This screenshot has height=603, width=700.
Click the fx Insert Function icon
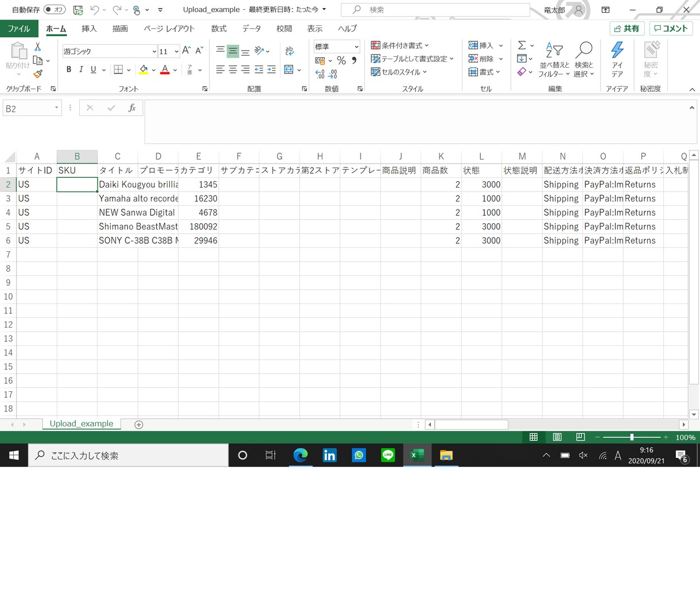pos(132,108)
